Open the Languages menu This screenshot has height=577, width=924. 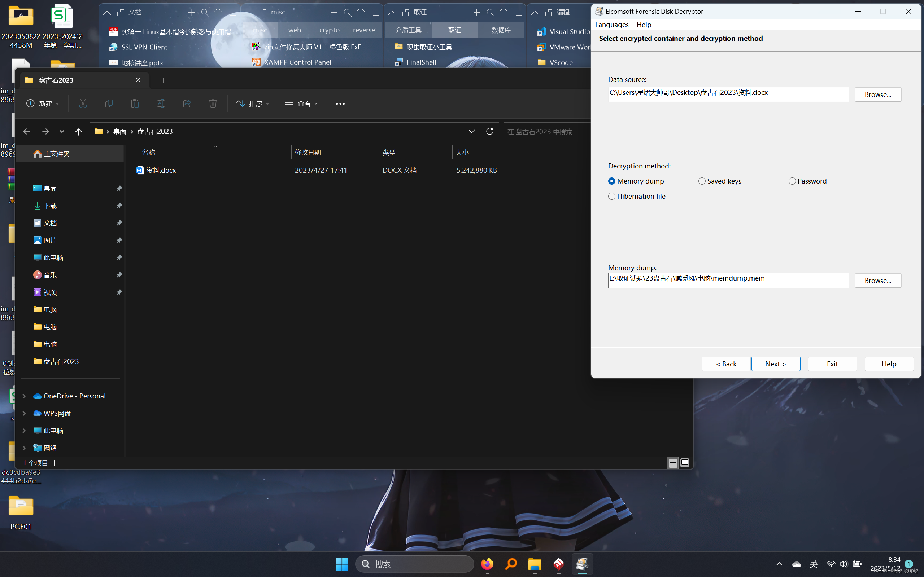[612, 25]
